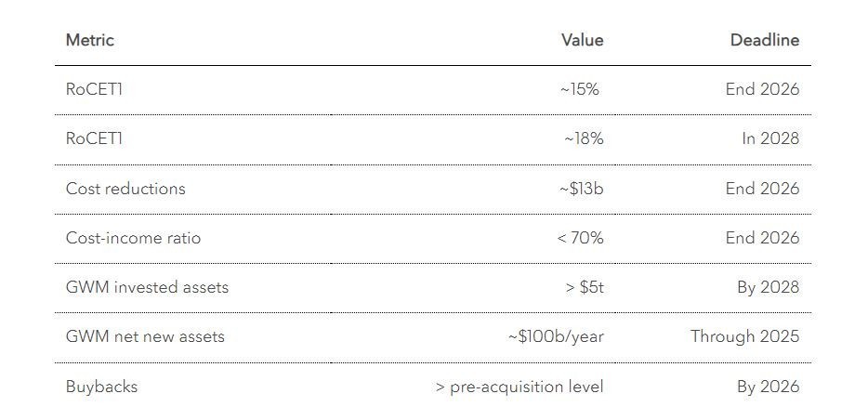The height and width of the screenshot is (420, 868).
Task: Click the Cost reductions End 2026 deadline
Action: coord(762,189)
